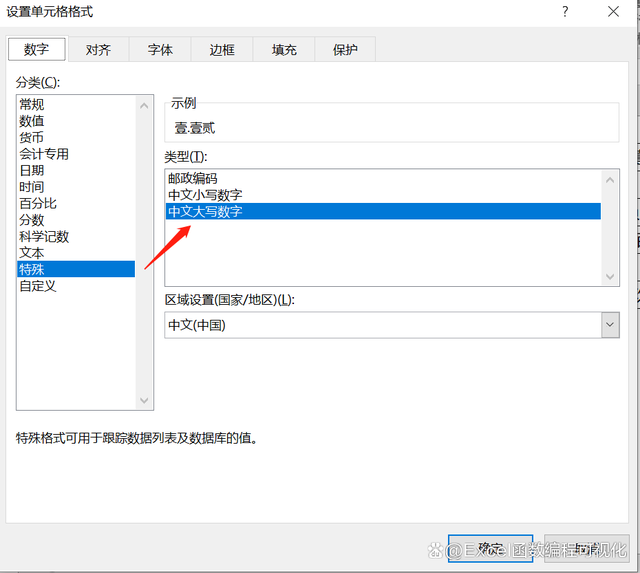Viewport: 640px width, 573px height.
Task: Close the 设置单元格格式 dialog
Action: [x=613, y=12]
